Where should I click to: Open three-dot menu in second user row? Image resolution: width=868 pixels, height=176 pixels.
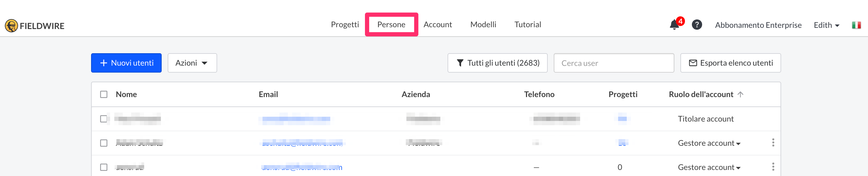[x=773, y=142]
